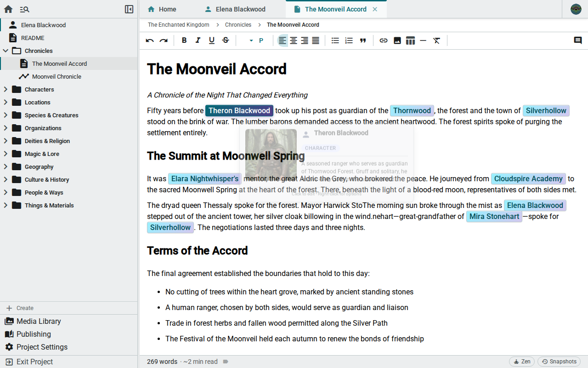Click the Zen mode button

(x=522, y=362)
